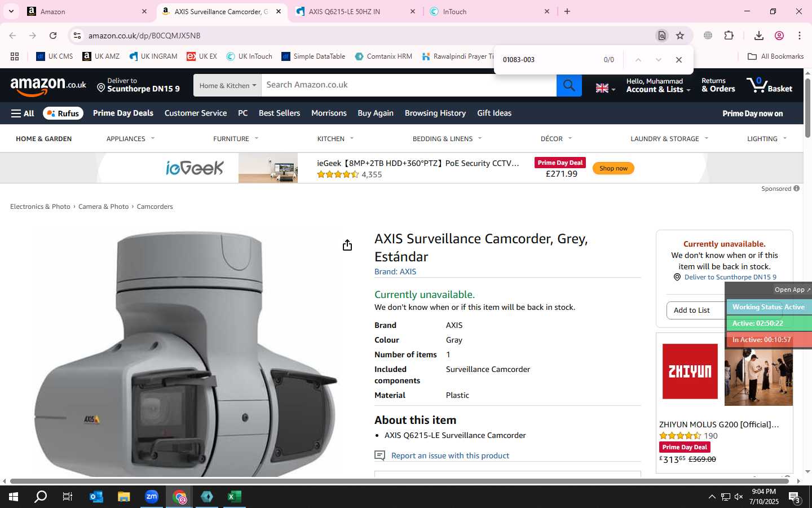Click Shop now on ieGeek ad
Screen dimensions: 812x508
click(614, 168)
